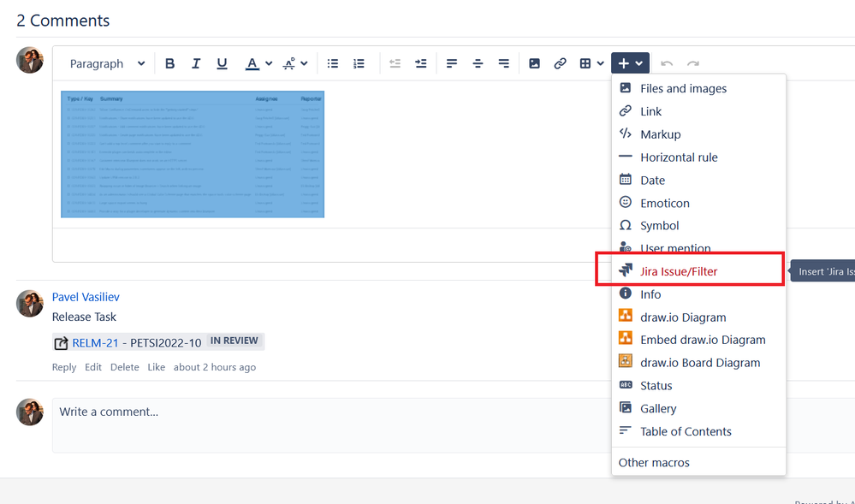
Task: Click the insert link toolbar icon
Action: tap(560, 64)
